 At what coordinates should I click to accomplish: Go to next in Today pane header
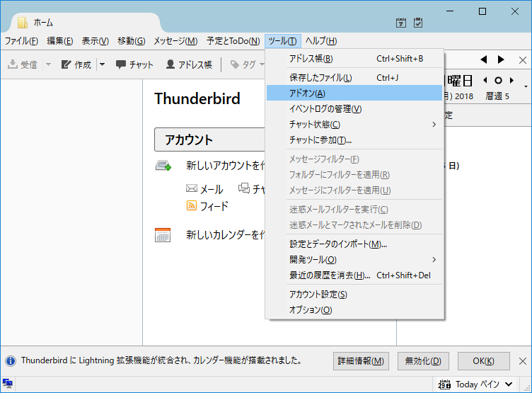tap(501, 59)
